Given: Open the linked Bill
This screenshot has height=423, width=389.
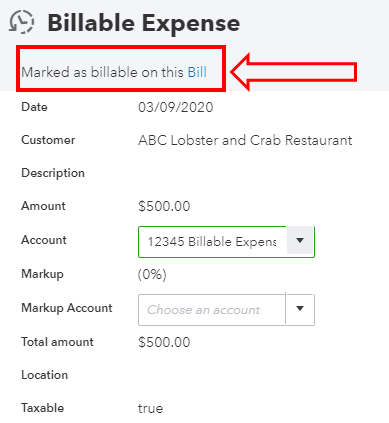Looking at the screenshot, I should (x=197, y=72).
